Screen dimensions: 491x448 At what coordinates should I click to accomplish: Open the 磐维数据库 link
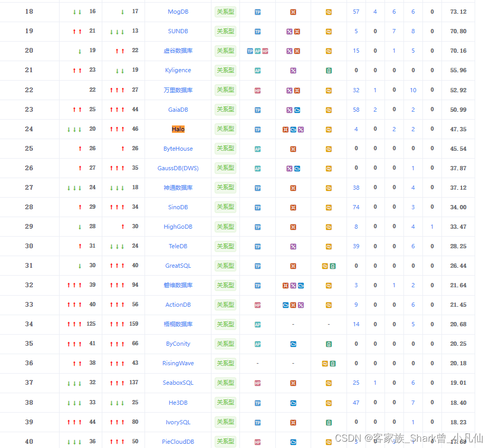(178, 285)
